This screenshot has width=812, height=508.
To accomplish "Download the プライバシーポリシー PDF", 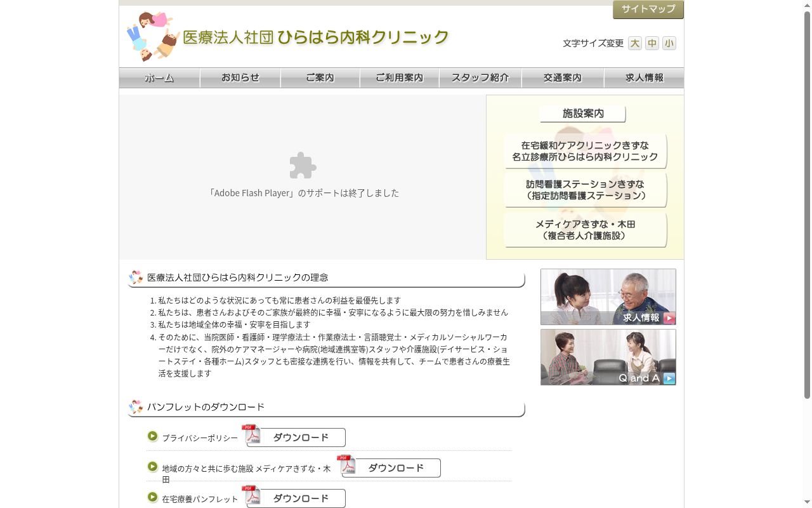I will [x=296, y=438].
